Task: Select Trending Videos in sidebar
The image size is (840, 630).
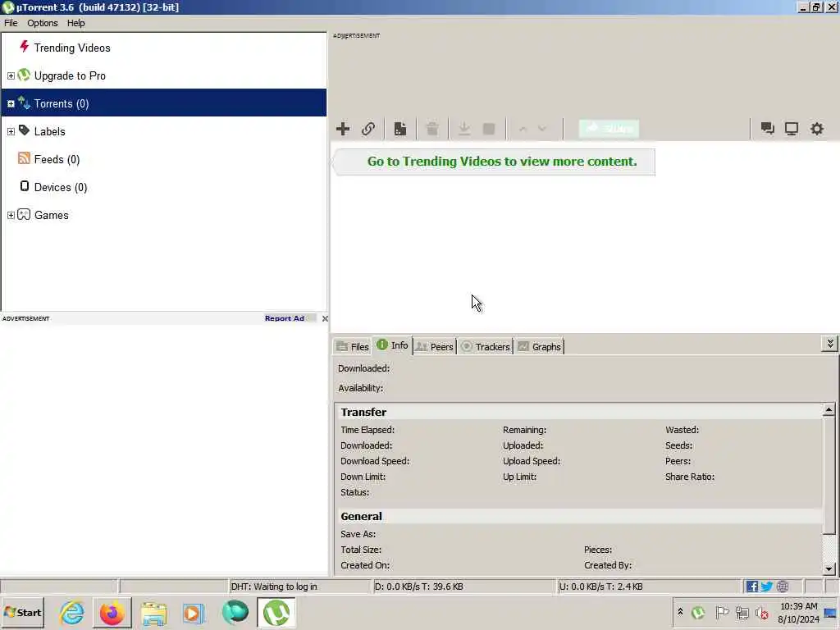Action: tap(72, 48)
